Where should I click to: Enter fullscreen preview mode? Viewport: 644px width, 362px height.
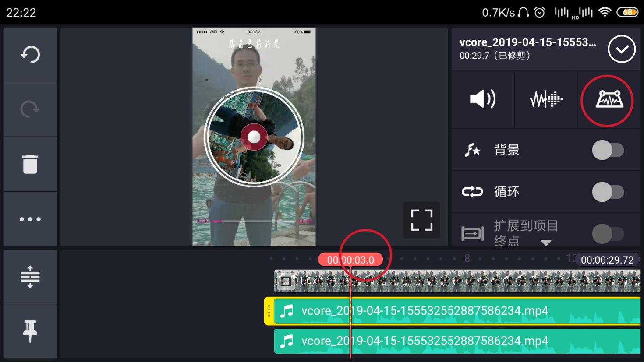click(x=421, y=220)
